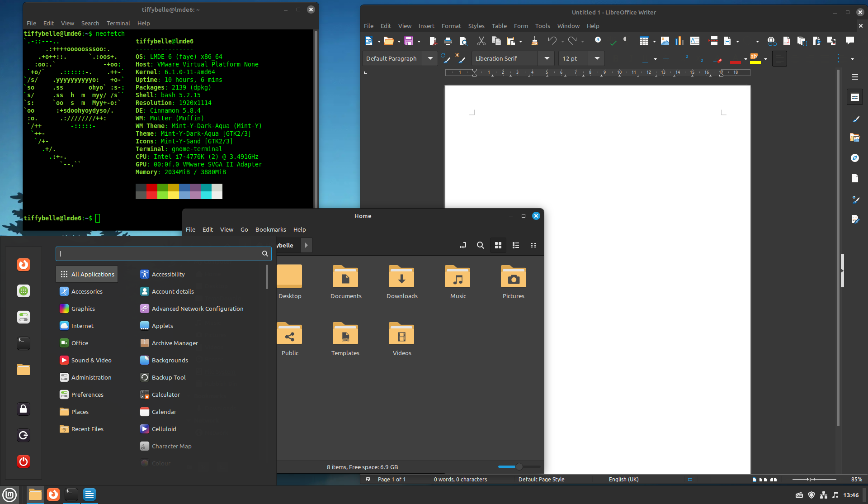The width and height of the screenshot is (868, 504).
Task: Select the Administration category in menu
Action: 87,377
